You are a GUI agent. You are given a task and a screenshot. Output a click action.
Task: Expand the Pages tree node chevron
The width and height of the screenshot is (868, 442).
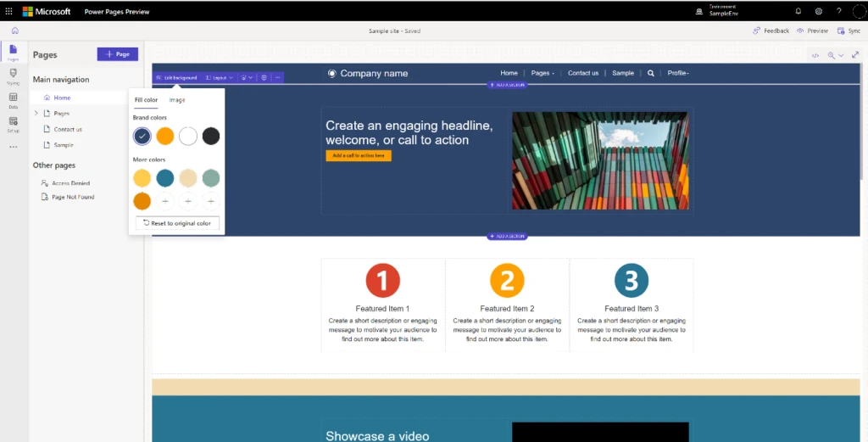[36, 113]
